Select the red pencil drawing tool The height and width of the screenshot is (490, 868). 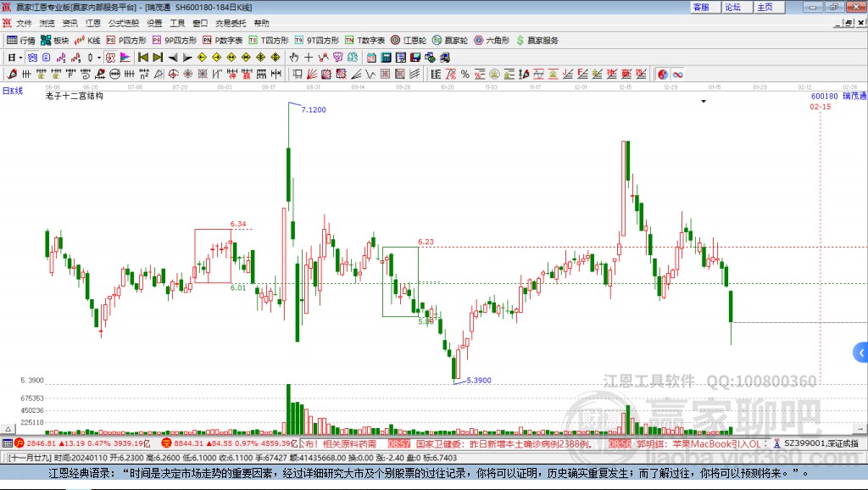coord(12,75)
